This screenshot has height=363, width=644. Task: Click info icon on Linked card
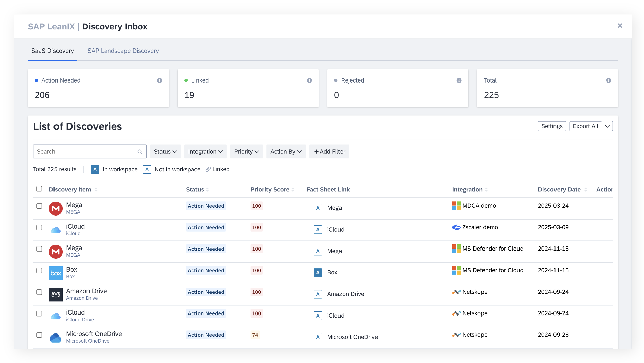tap(309, 80)
